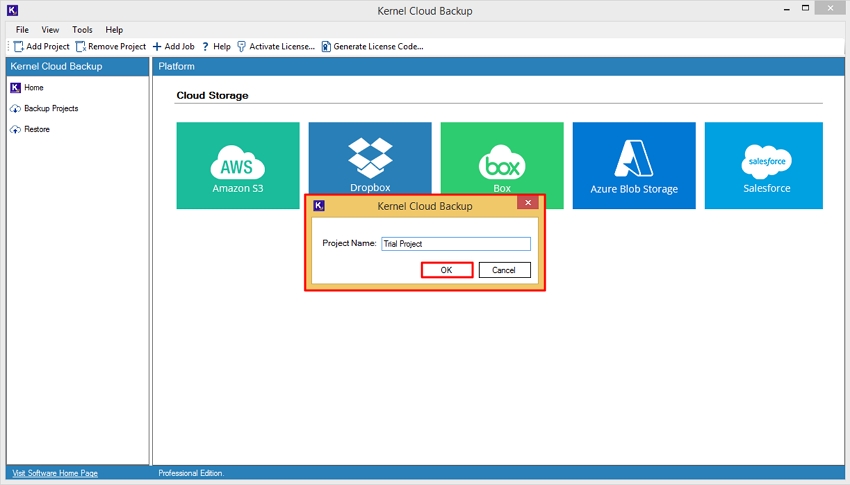Screen dimensions: 850x485
Task: Click inside the Project Name field
Action: pyautogui.click(x=456, y=244)
